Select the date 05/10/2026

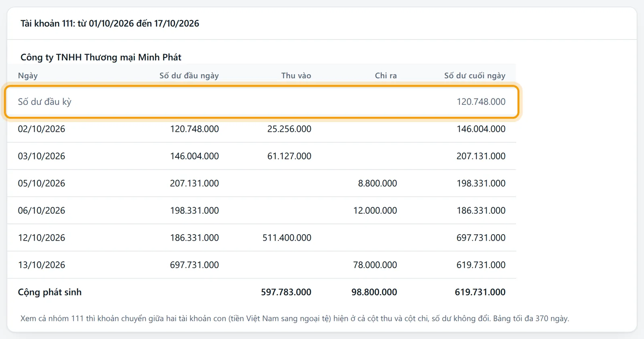point(41,183)
